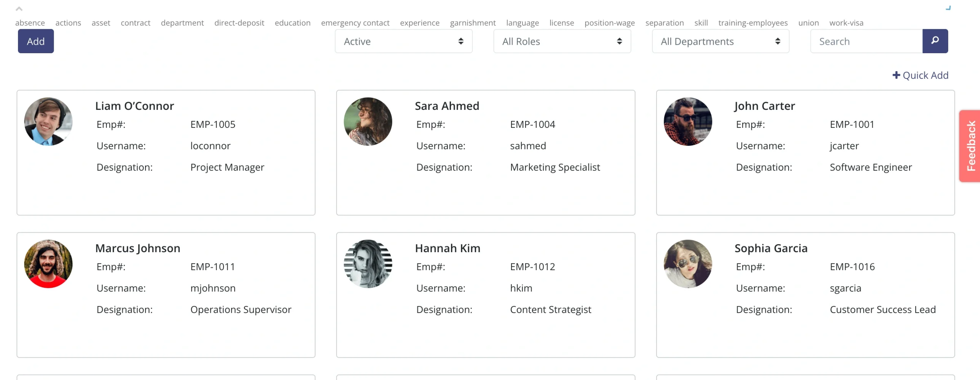Open the All Roles dropdown
Screen dimensions: 980x380
pyautogui.click(x=562, y=41)
